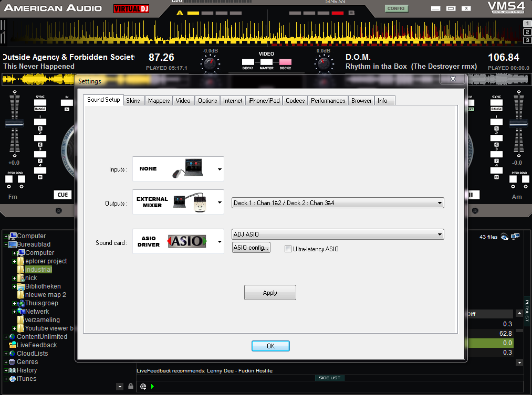This screenshot has height=395, width=532.
Task: Click left deck hot cue 4 pad
Action: tap(40, 170)
